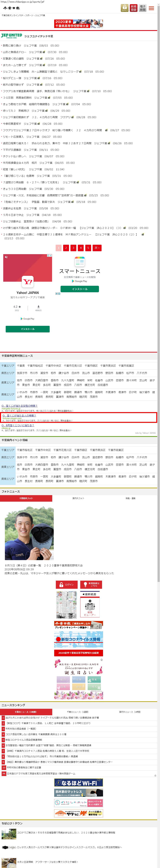This screenshot has width=160, height=868.
Task: Go to page 2 of article list
Action: (66, 248)
